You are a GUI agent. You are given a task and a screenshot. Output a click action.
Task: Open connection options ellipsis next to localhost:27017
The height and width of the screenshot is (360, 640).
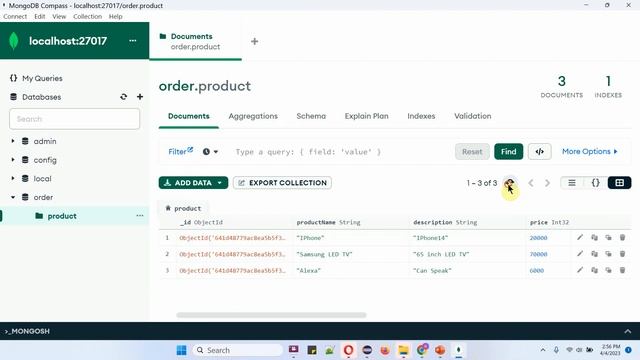tap(133, 41)
